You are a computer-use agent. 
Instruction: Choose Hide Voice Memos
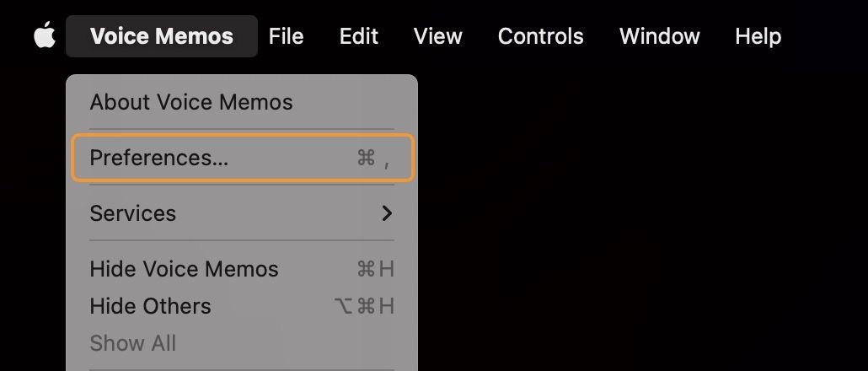(184, 269)
